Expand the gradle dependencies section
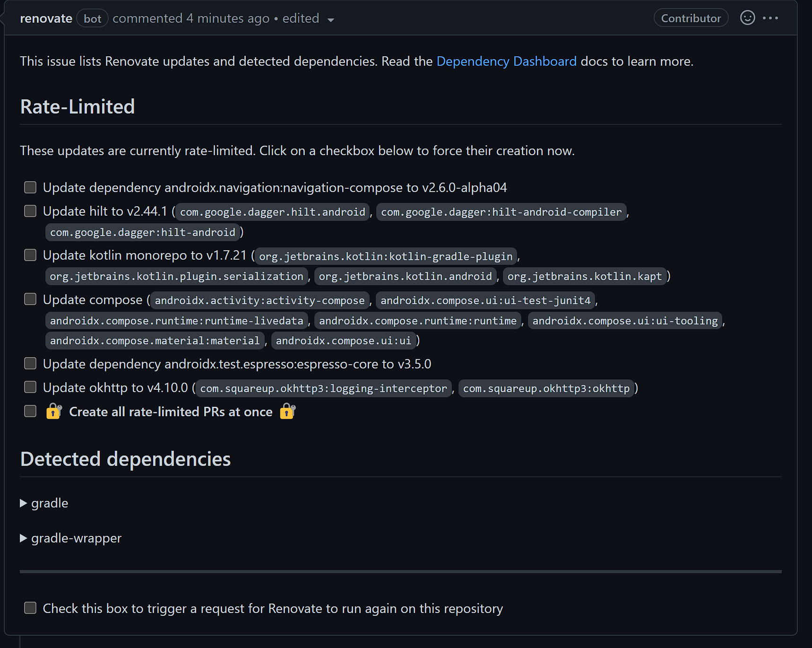Screen dimensions: 812x648 pyautogui.click(x=44, y=503)
